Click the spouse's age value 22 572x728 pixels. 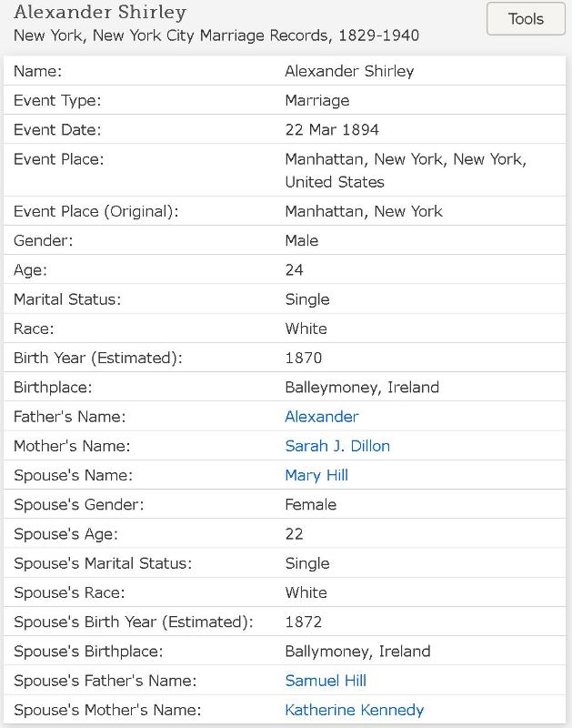[x=295, y=534]
